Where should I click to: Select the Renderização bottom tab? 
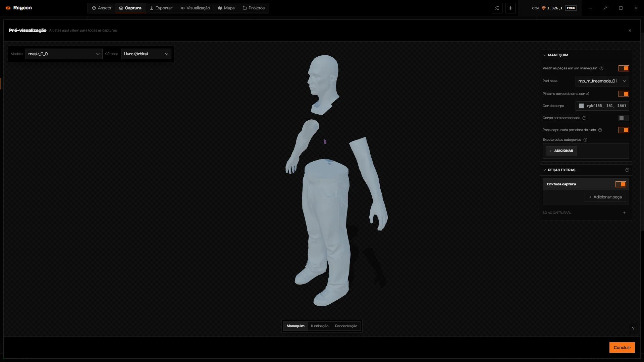pos(346,326)
